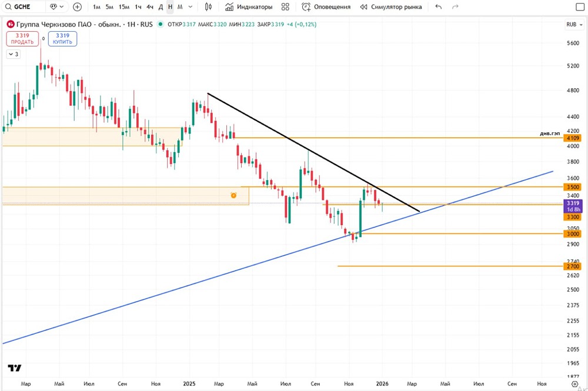588x391 pixels.
Task: Redo the chart action
Action: tap(455, 6)
